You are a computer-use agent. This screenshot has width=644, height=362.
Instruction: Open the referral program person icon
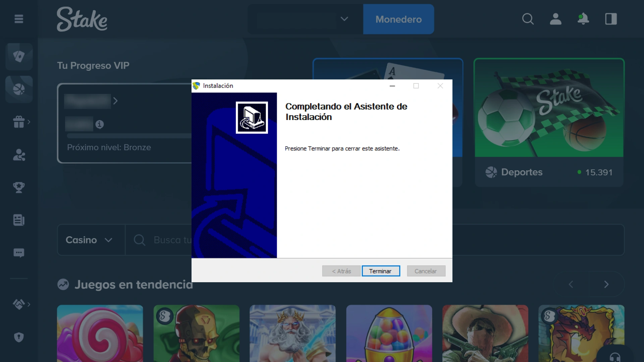[19, 155]
